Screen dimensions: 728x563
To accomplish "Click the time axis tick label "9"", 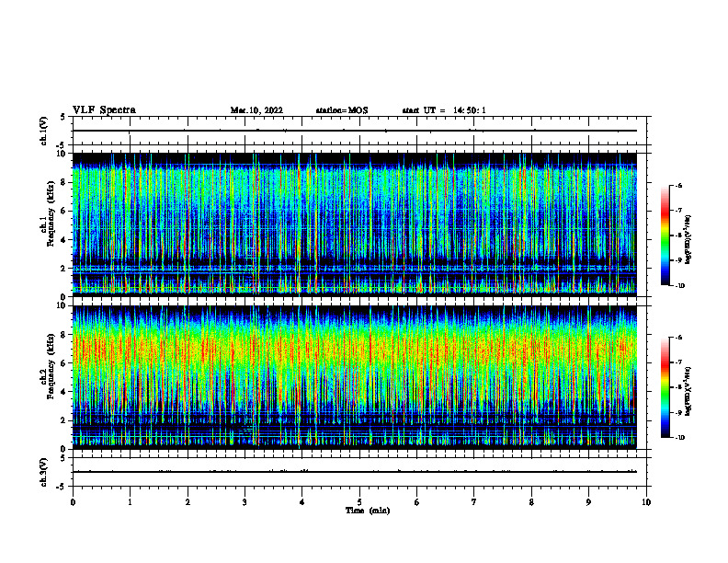I will pyautogui.click(x=588, y=502).
